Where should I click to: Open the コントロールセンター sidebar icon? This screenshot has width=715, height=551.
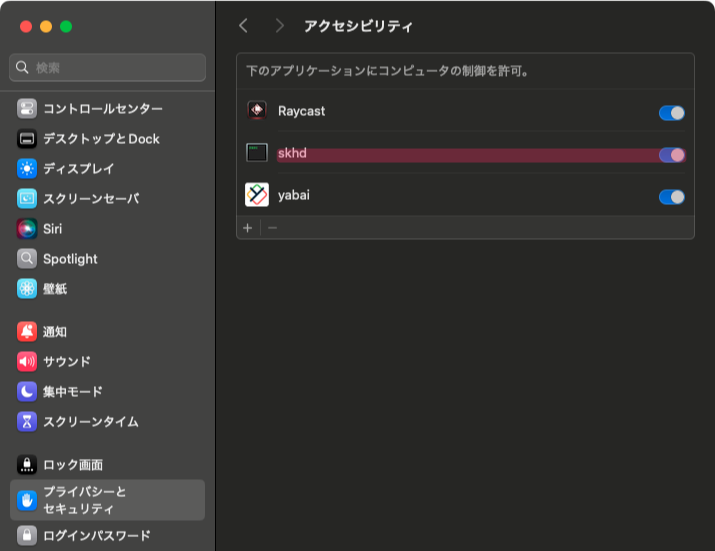click(x=27, y=109)
